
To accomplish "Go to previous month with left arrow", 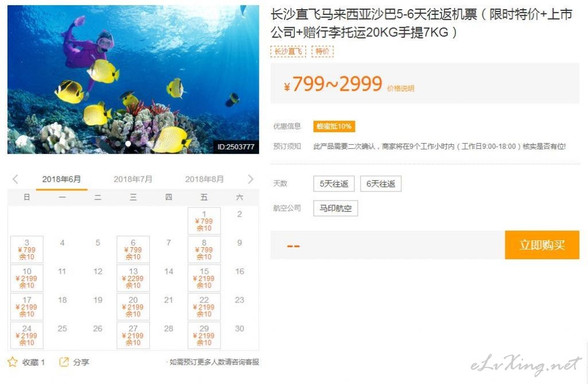I will [x=16, y=179].
